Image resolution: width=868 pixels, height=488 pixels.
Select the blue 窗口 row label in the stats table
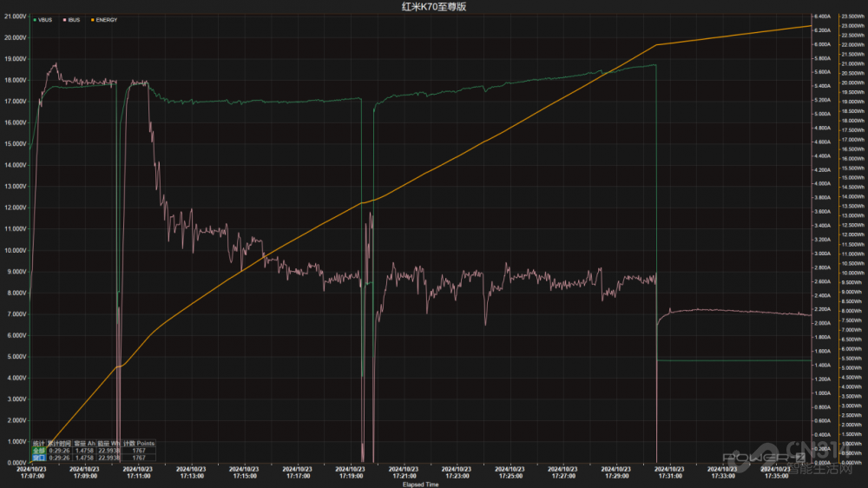(39, 458)
